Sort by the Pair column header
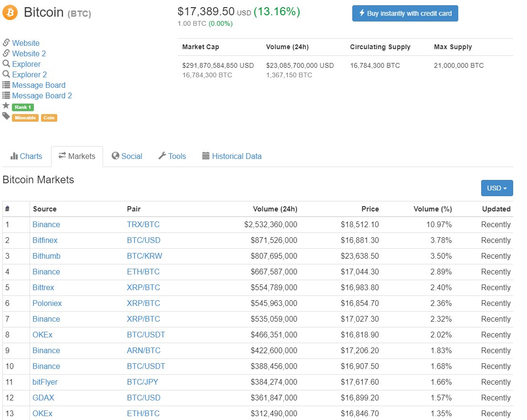The height and width of the screenshot is (420, 527). 134,209
